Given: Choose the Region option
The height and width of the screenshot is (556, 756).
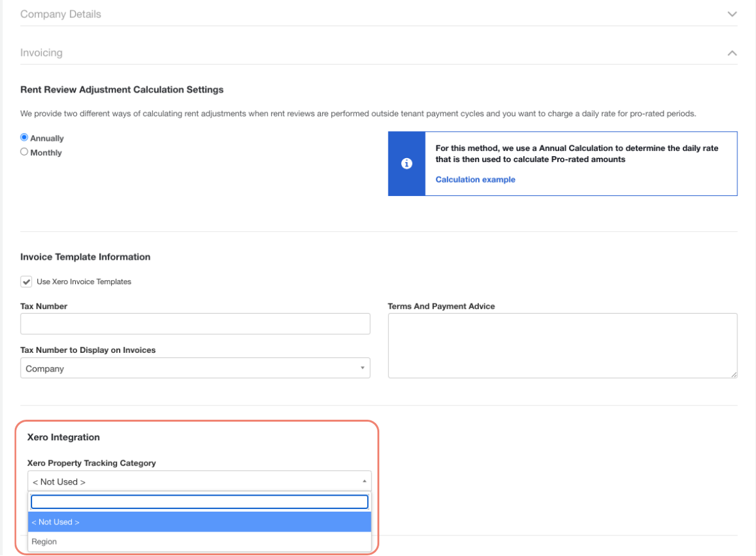Looking at the screenshot, I should tap(199, 541).
